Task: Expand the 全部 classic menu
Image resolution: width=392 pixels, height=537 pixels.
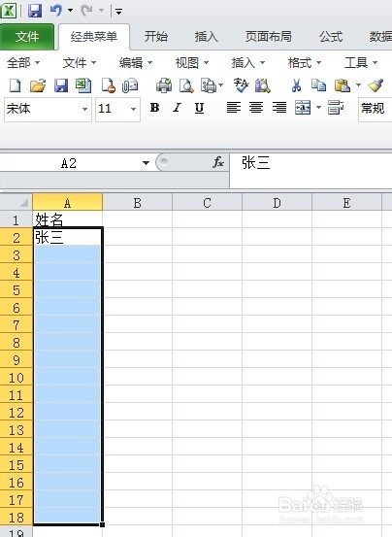Action: pyautogui.click(x=23, y=63)
